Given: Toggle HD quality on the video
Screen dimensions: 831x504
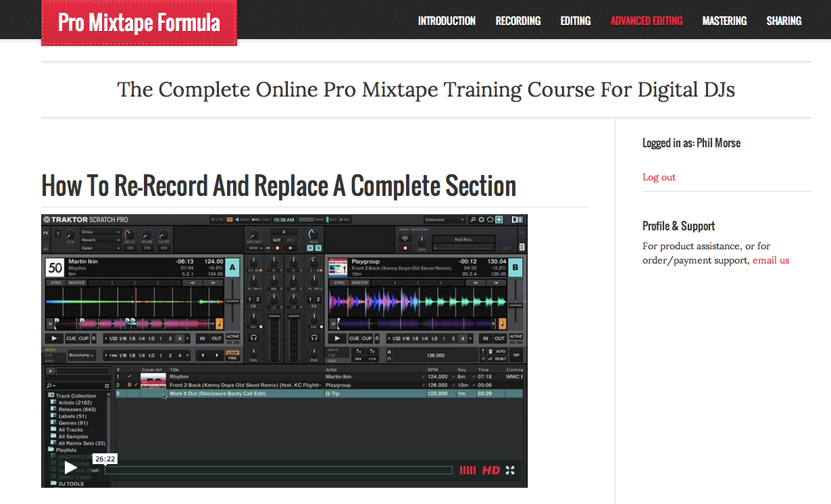Looking at the screenshot, I should 491,470.
